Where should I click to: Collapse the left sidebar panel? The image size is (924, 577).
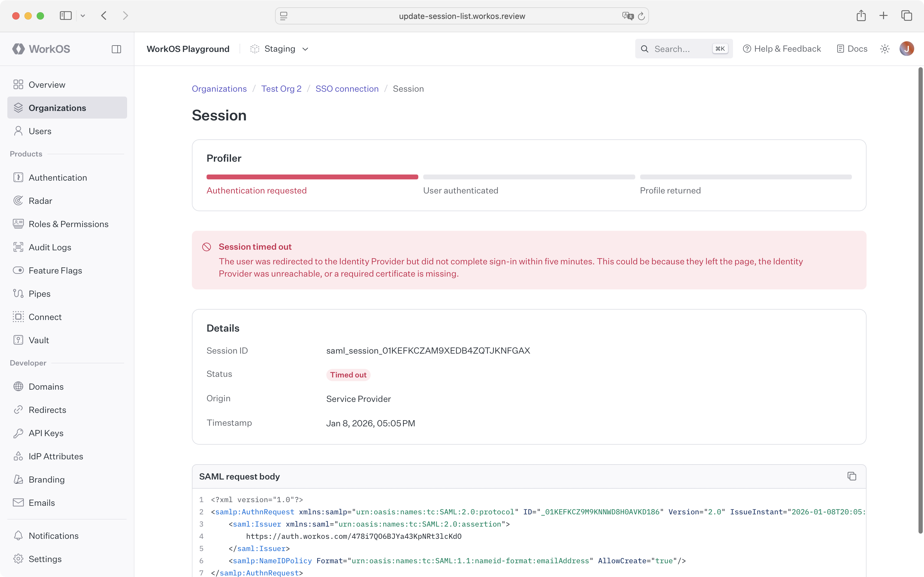[116, 49]
